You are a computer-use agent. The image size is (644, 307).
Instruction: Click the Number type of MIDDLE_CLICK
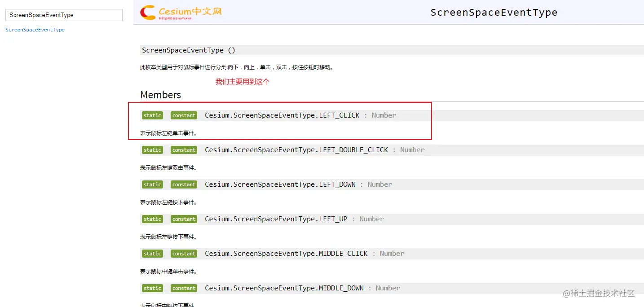click(x=392, y=254)
